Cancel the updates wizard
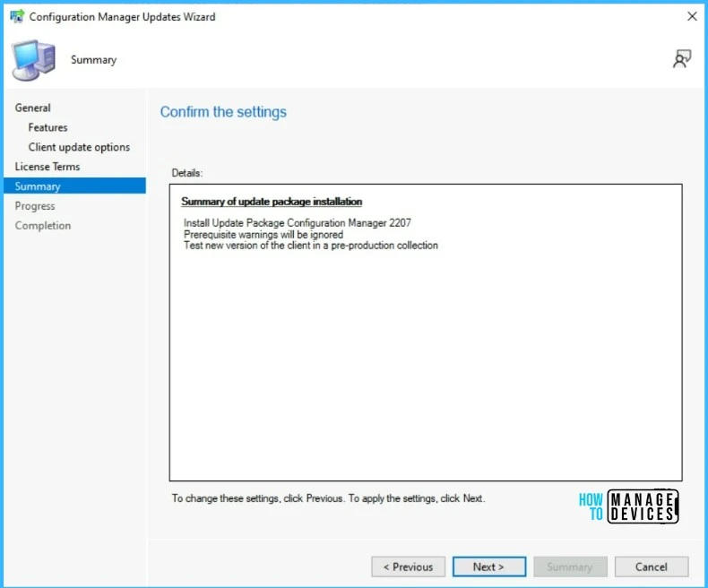This screenshot has width=708, height=588. click(x=652, y=566)
